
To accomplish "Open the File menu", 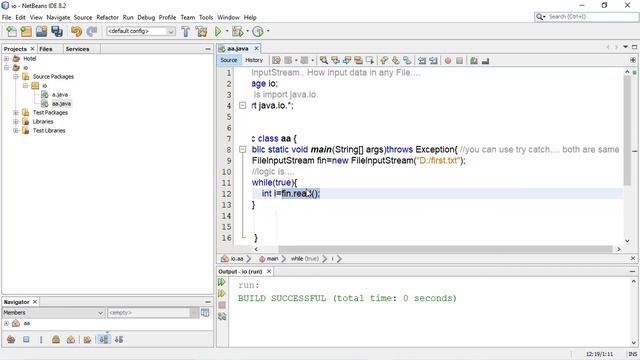I will coord(7,18).
